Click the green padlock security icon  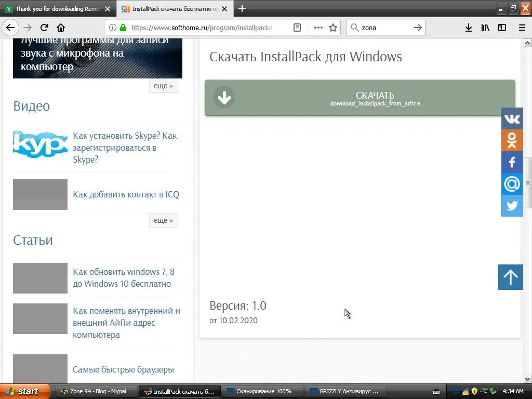coord(123,28)
